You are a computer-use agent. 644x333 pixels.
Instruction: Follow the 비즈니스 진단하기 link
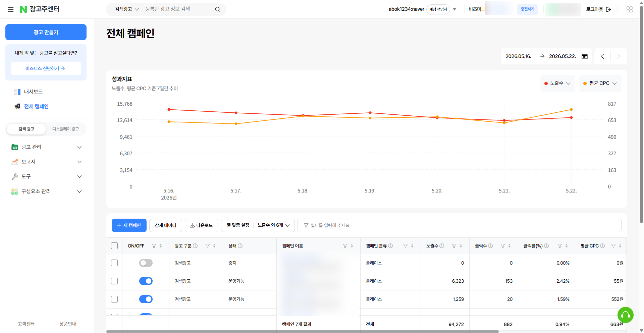[46, 68]
